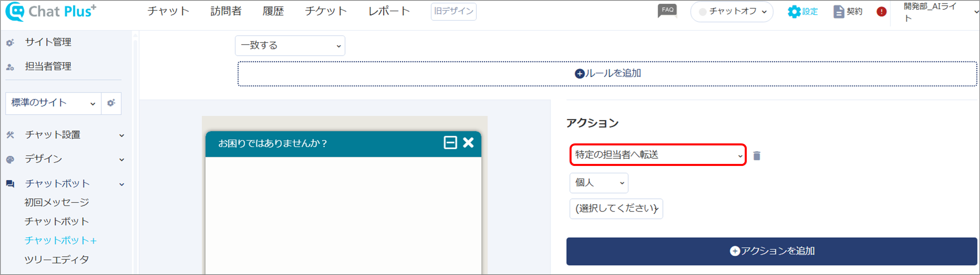
Task: Open the FAQ speech bubble icon
Action: [x=667, y=11]
